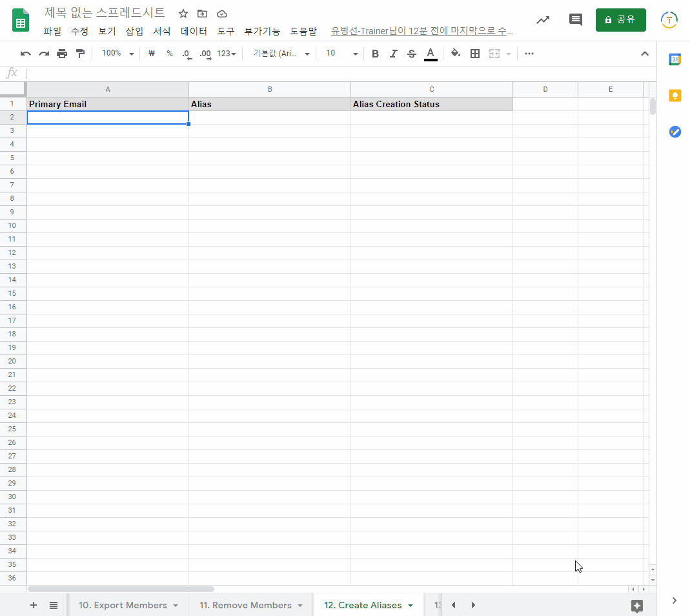Open the 도구 menu

[x=226, y=31]
